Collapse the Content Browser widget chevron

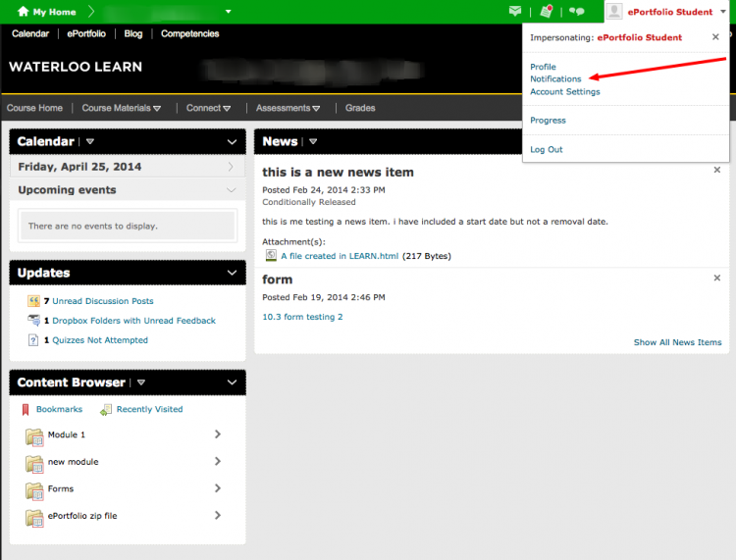tap(232, 382)
